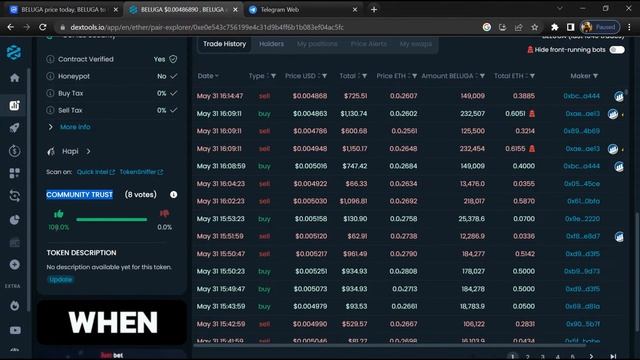This screenshot has width=640, height=360.
Task: Open the grid dashboard icon in sidebar
Action: [15, 173]
